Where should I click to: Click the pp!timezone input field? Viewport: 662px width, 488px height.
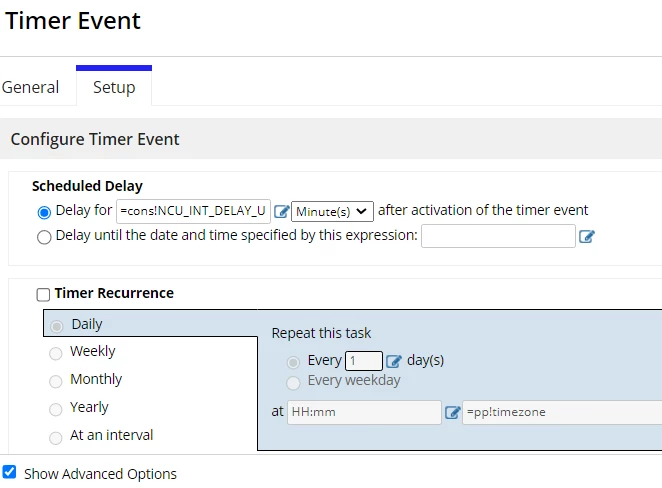[x=562, y=412]
